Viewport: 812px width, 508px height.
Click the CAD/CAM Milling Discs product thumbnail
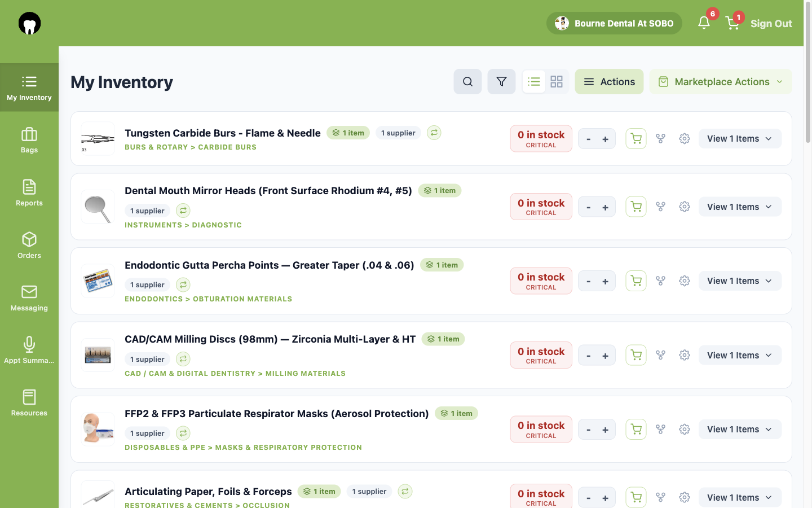(x=98, y=355)
